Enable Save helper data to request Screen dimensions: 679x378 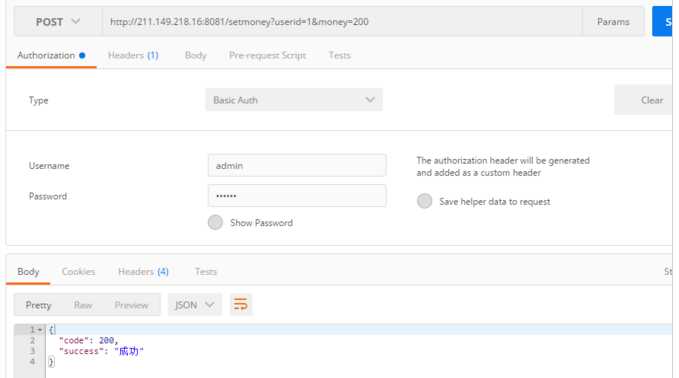(x=424, y=201)
